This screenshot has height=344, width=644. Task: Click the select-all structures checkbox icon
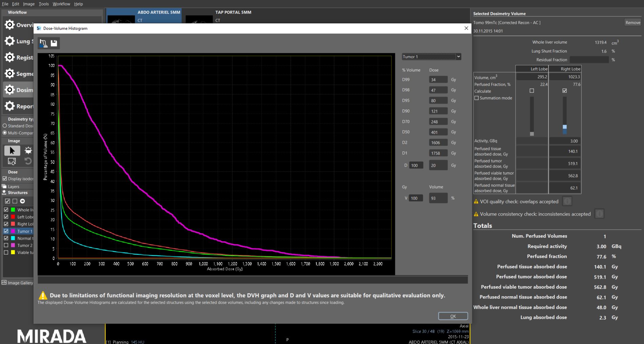[7, 201]
